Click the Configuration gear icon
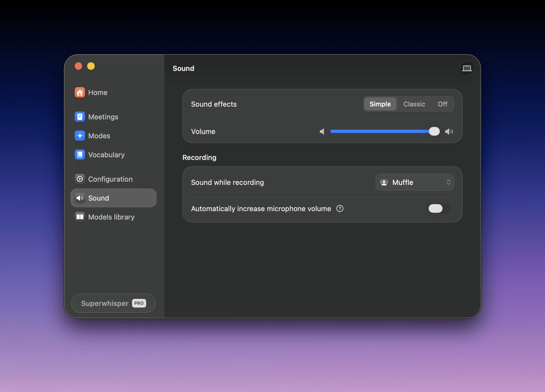 (x=80, y=179)
